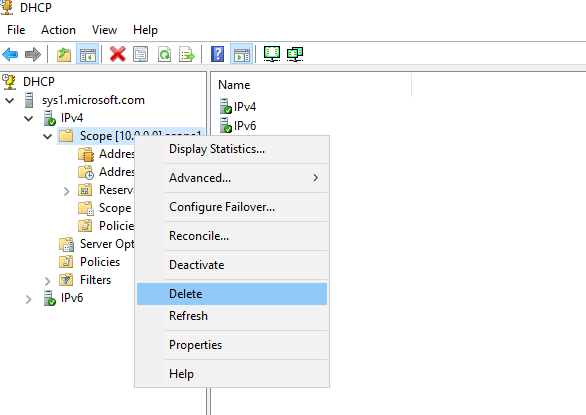Select the Policies node under IPv4
Screen dimensions: 586x415
(100, 262)
